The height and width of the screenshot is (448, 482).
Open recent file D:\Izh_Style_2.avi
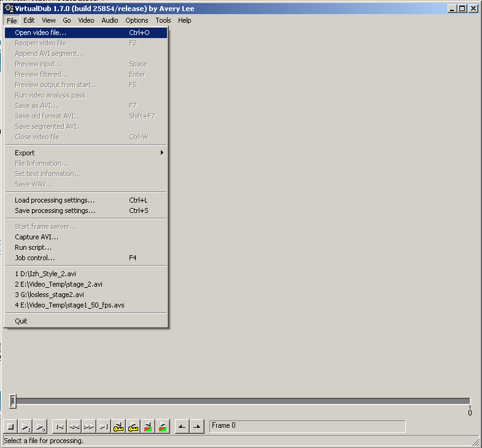coord(86,274)
